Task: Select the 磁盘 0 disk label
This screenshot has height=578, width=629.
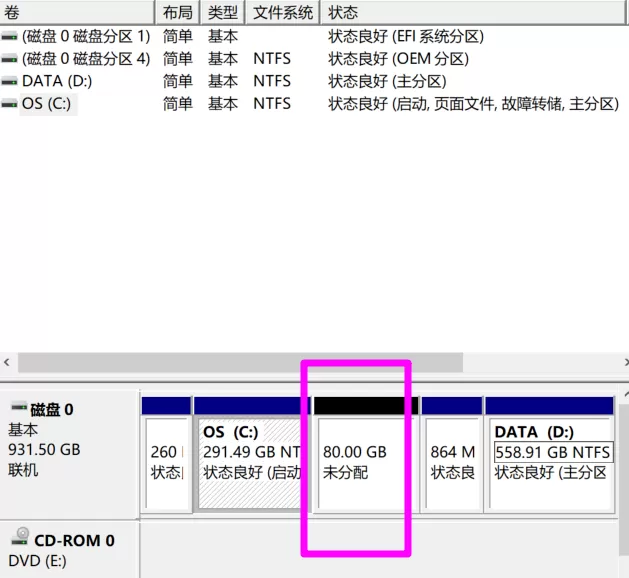Action: pos(52,410)
